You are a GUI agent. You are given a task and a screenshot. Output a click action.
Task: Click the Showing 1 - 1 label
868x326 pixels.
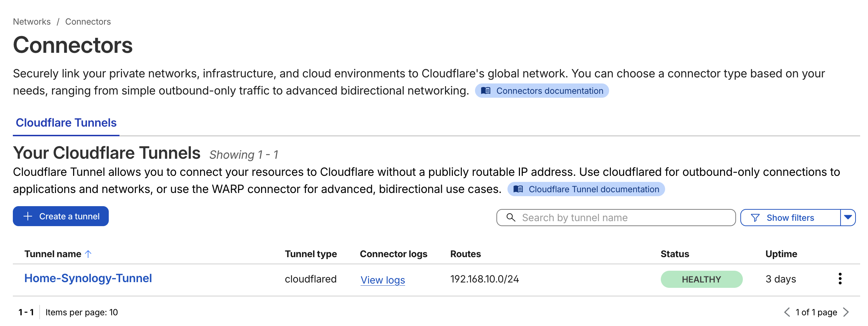pyautogui.click(x=244, y=155)
